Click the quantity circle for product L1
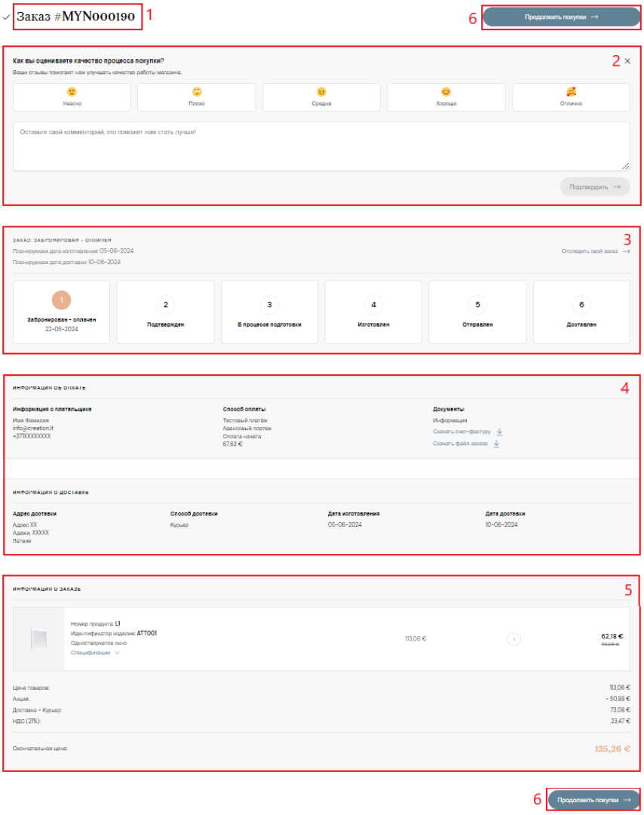 click(514, 639)
